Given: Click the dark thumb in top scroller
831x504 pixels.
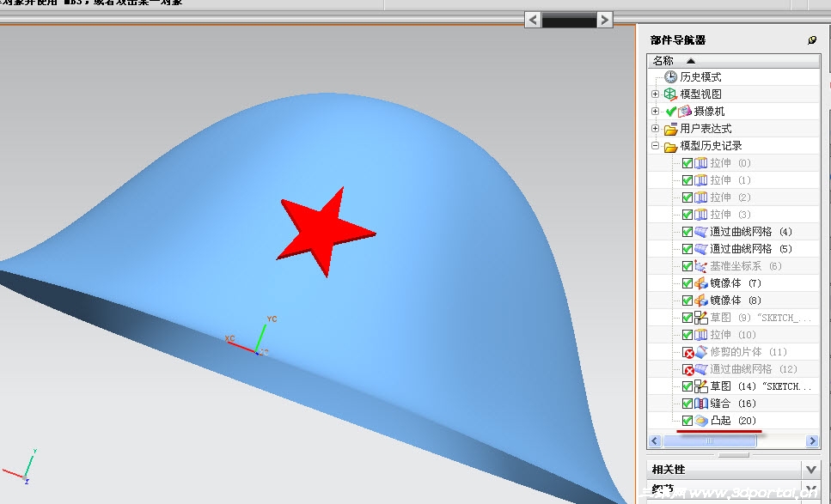Looking at the screenshot, I should 569,20.
